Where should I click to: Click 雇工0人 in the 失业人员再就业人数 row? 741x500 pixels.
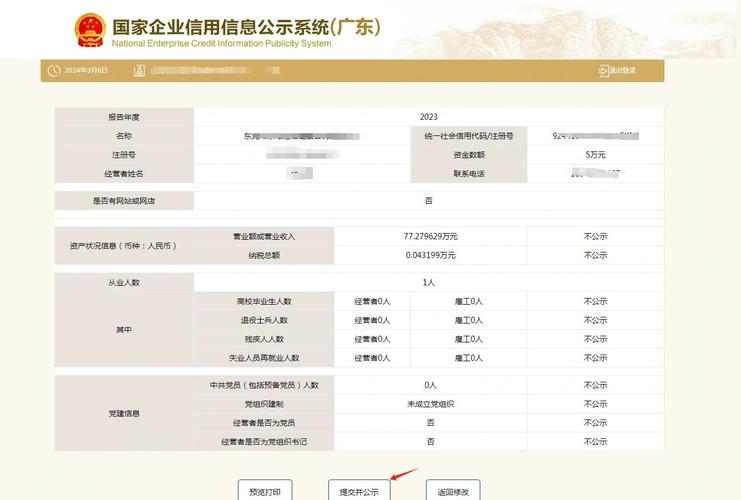coord(469,358)
